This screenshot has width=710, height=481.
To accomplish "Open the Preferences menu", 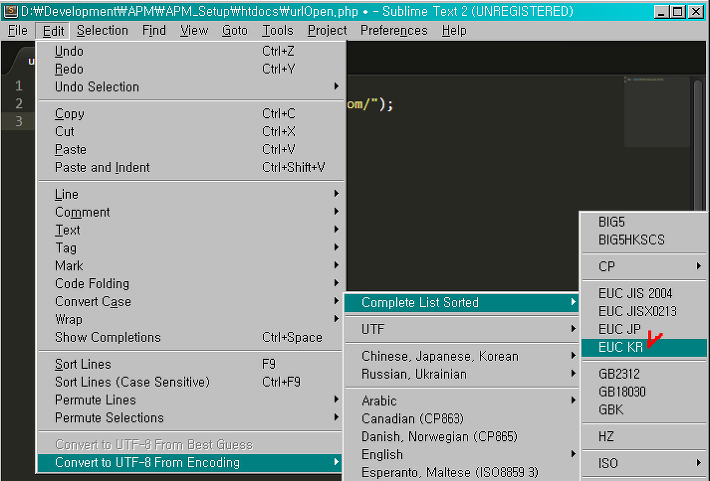I will click(393, 30).
